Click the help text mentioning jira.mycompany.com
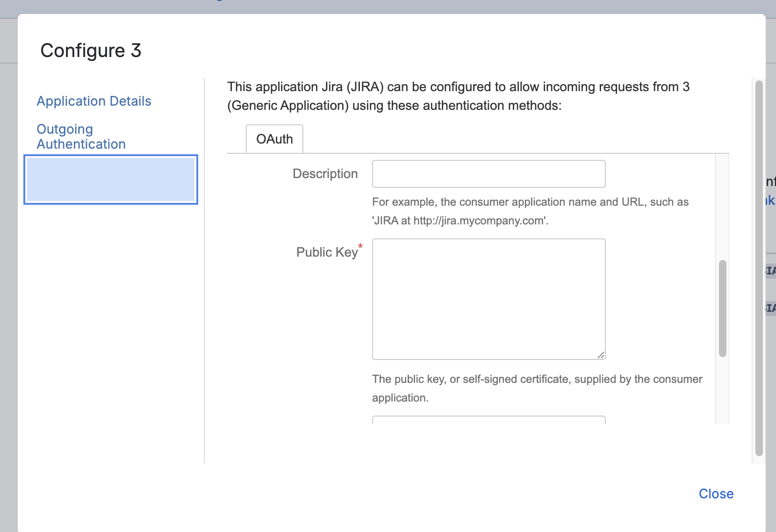The image size is (776, 532). (x=531, y=211)
